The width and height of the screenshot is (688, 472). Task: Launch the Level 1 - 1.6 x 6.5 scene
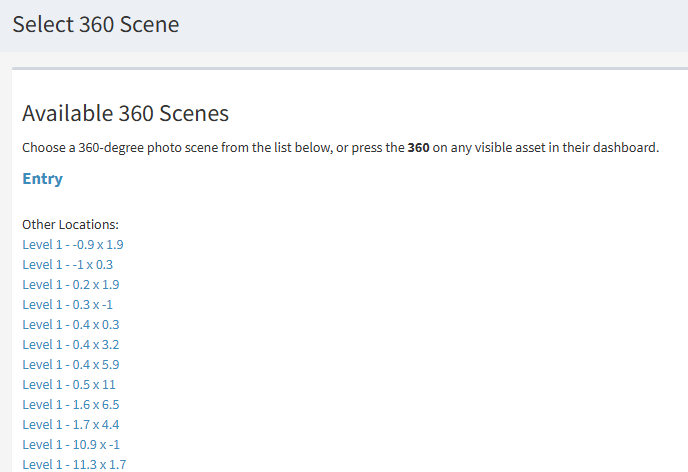click(x=70, y=404)
